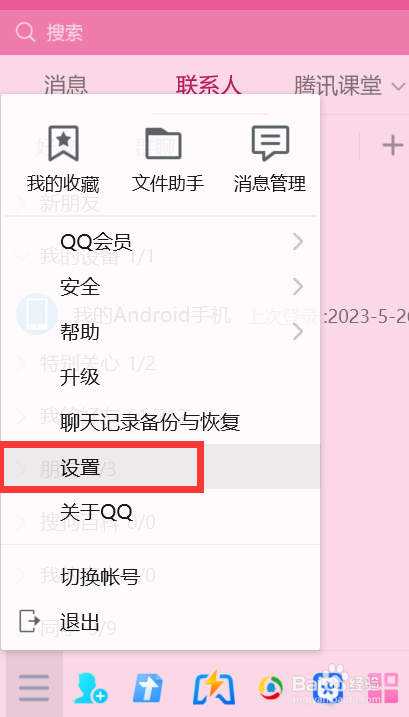Switch to the 消息 tab
Viewport: 409px width, 717px height.
[x=66, y=86]
